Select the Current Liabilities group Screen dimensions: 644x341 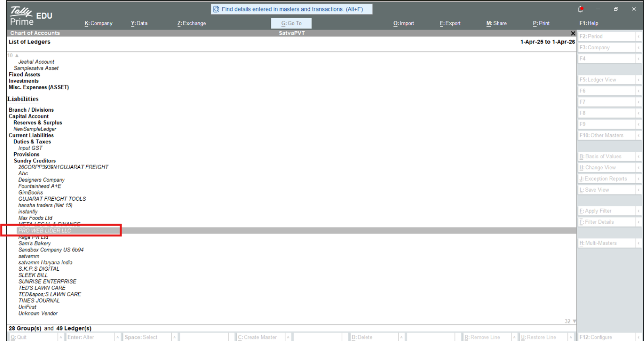click(31, 136)
